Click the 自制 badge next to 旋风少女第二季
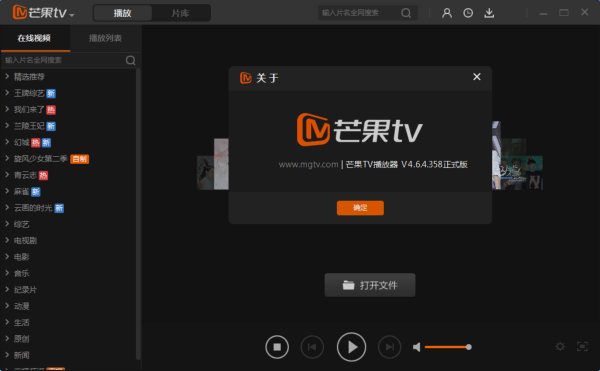The height and width of the screenshot is (371, 600). point(80,159)
